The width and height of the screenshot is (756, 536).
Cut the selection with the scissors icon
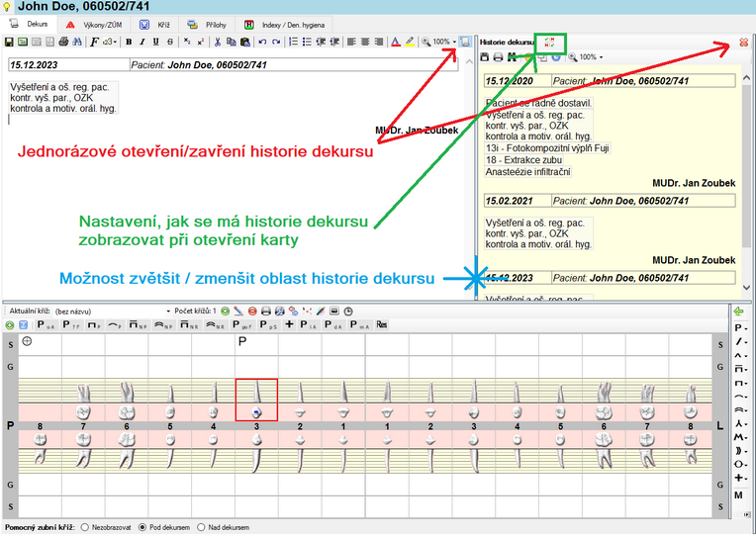coord(218,42)
